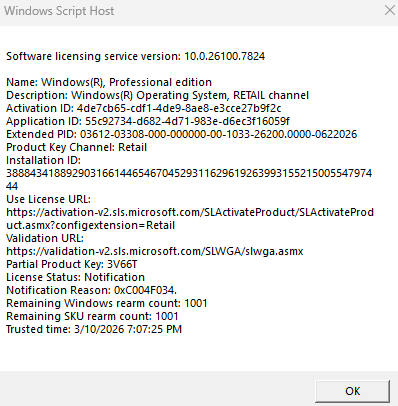Viewport: 398px width, 406px height.
Task: Close the Windows Script Host dialog
Action: 390,10
